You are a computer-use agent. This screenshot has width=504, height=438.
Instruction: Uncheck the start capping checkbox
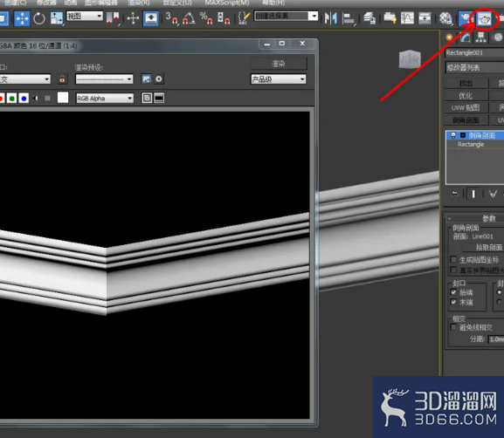[453, 292]
